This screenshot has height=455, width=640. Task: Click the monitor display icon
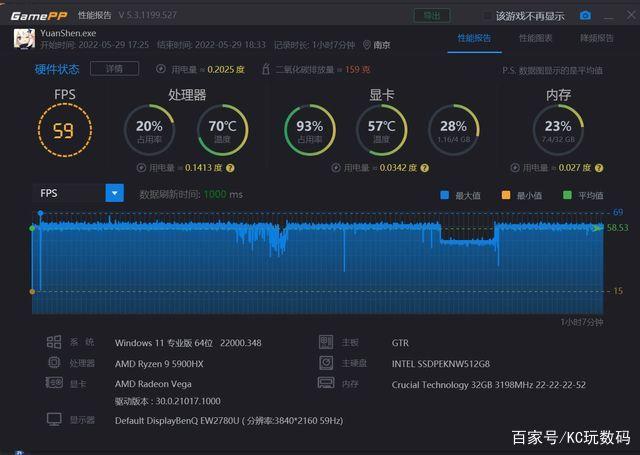pos(54,419)
